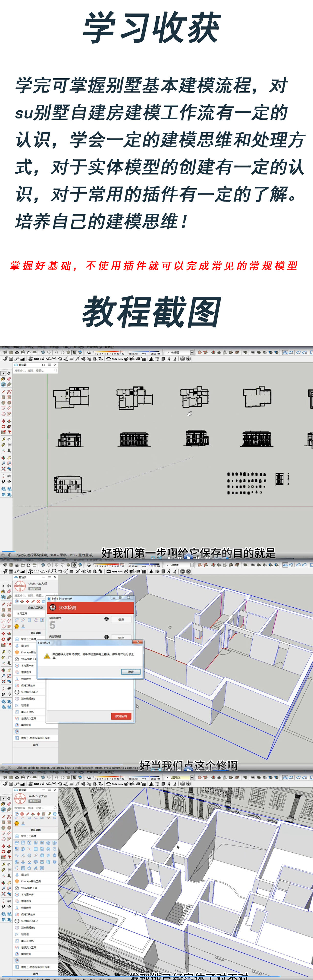Click the red 修复所有 button in Solid Inspector
Viewport: 313px width, 980px height.
[121, 716]
